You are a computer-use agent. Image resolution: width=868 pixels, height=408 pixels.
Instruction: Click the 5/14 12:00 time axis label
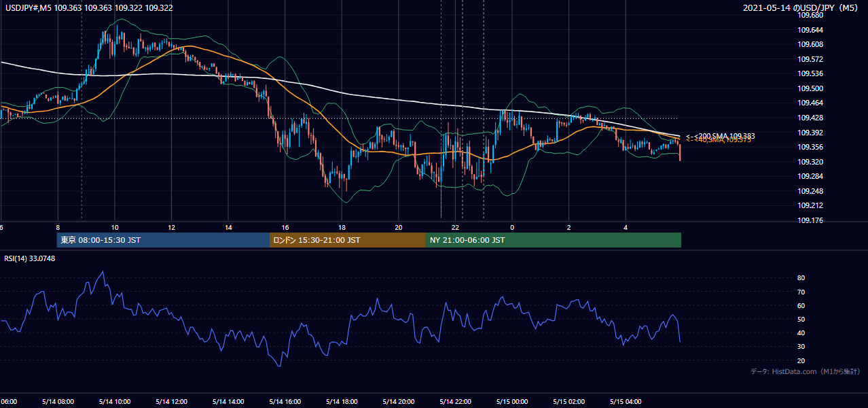click(x=171, y=401)
